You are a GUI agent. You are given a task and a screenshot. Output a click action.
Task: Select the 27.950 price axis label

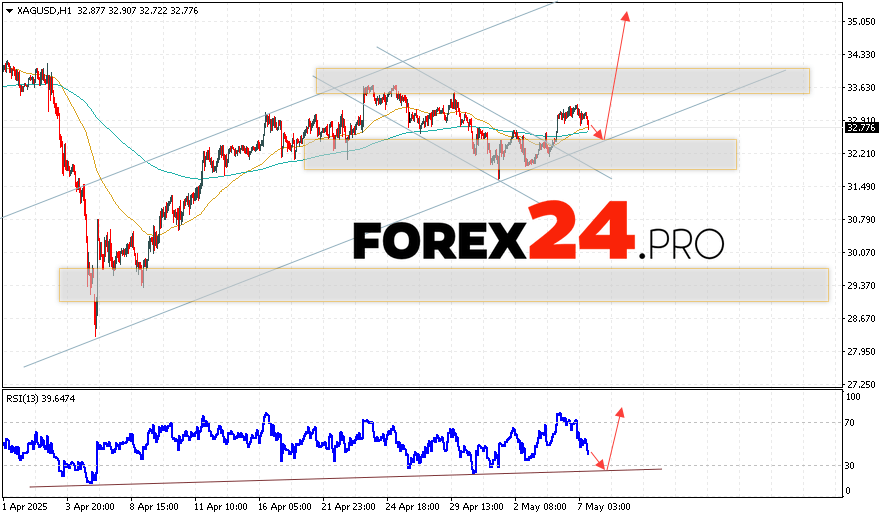click(x=861, y=351)
